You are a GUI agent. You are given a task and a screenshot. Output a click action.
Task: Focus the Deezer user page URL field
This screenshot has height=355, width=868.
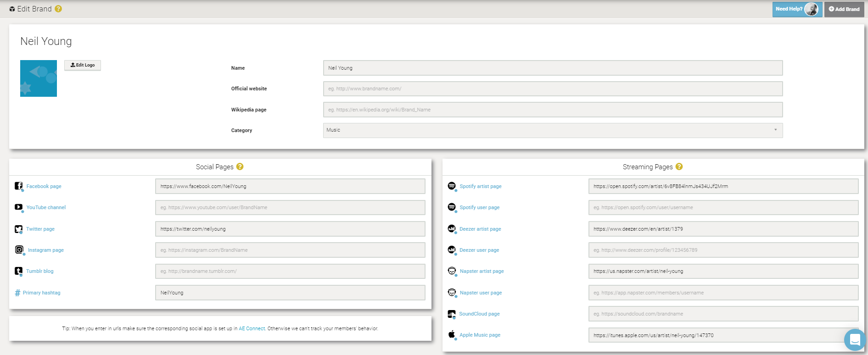[723, 250]
